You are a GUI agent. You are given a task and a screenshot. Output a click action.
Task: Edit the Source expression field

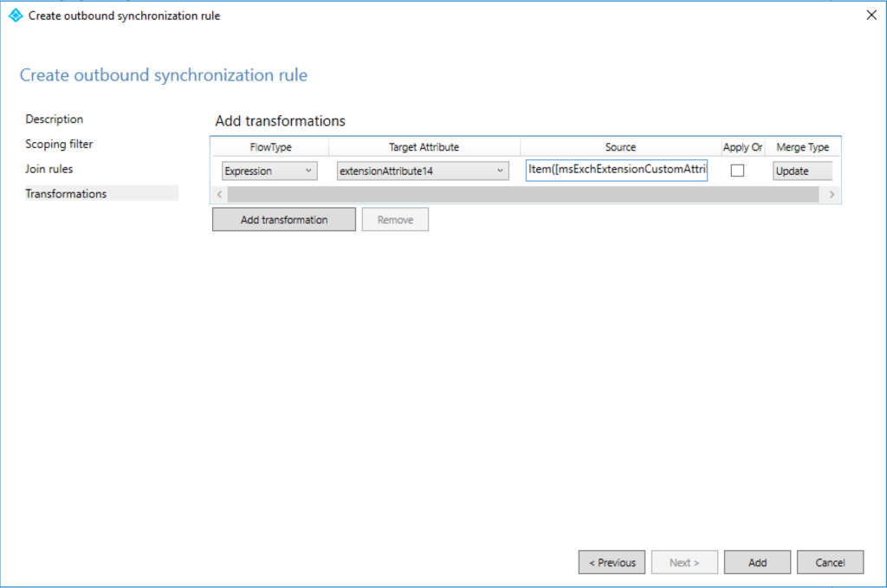pyautogui.click(x=616, y=171)
